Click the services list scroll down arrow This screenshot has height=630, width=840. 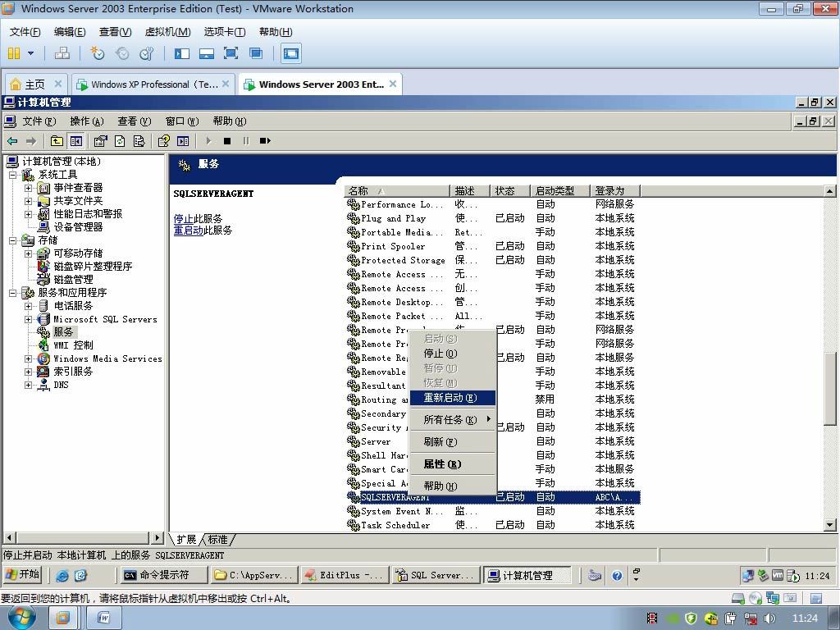coord(830,525)
